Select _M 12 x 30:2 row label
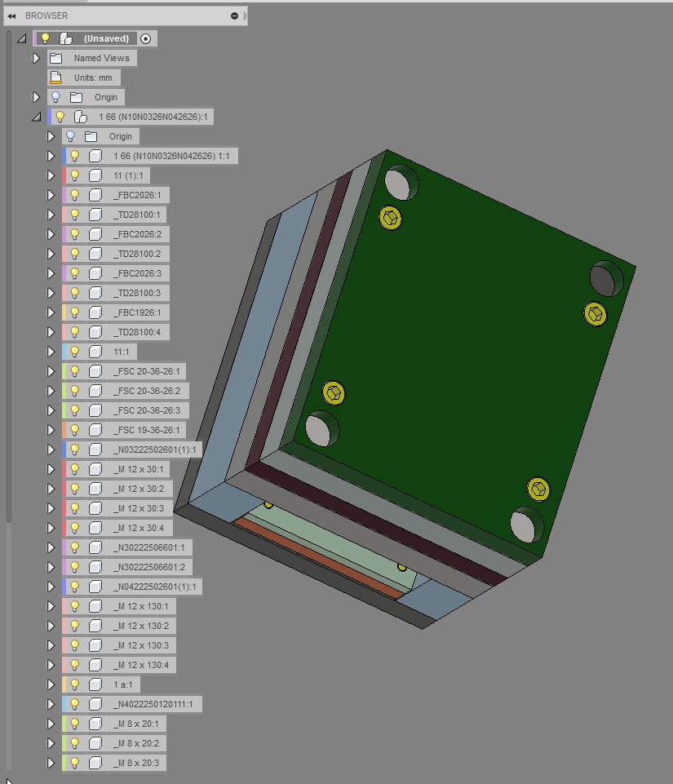The height and width of the screenshot is (784, 673). pos(139,489)
